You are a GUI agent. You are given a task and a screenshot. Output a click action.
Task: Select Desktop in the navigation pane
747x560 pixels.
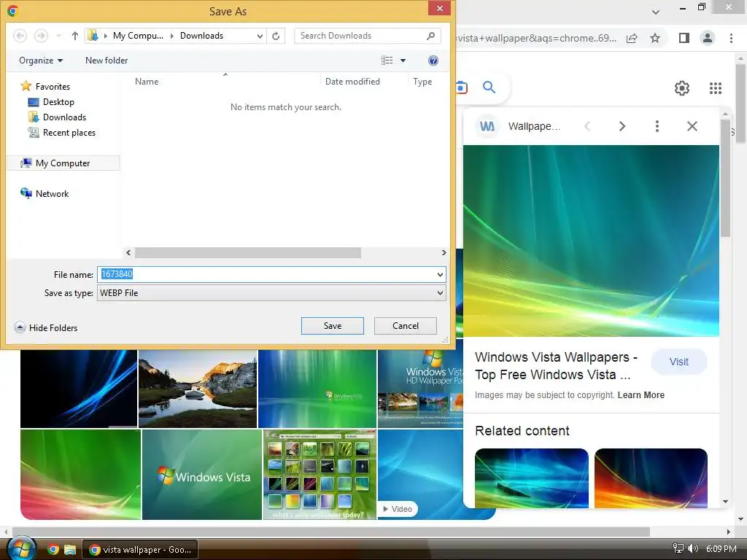coord(52,102)
